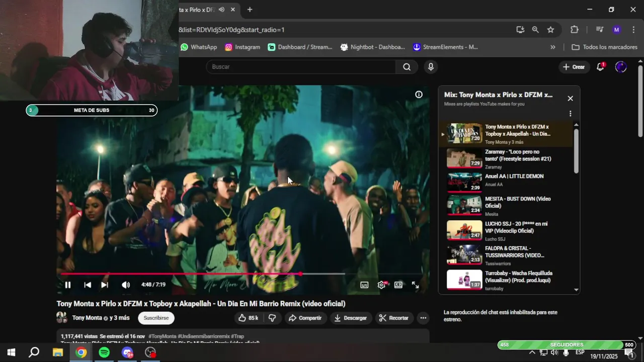Show hidden tray icons chevron
Image resolution: width=644 pixels, height=362 pixels.
pos(532,352)
